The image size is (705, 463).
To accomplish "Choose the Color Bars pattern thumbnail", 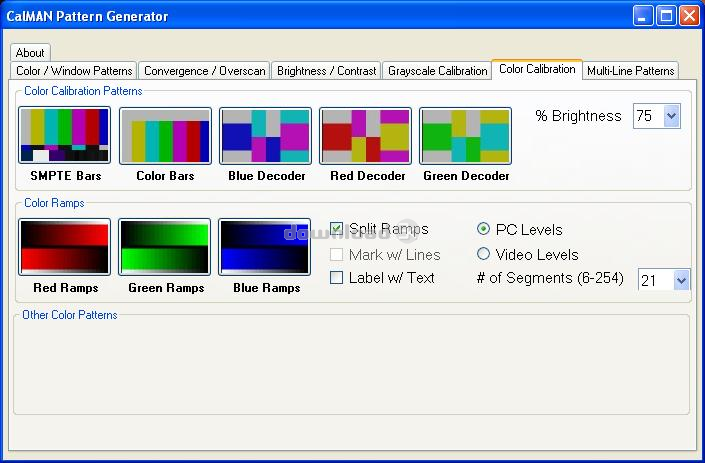I will [x=165, y=135].
